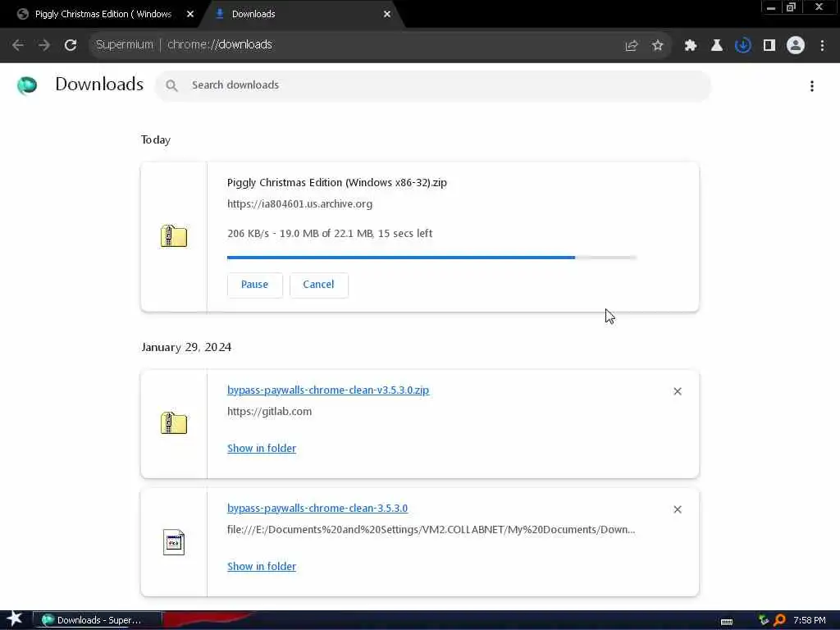Open the toolbar downloads indicator
Viewport: 840px width, 630px height.
click(x=743, y=46)
